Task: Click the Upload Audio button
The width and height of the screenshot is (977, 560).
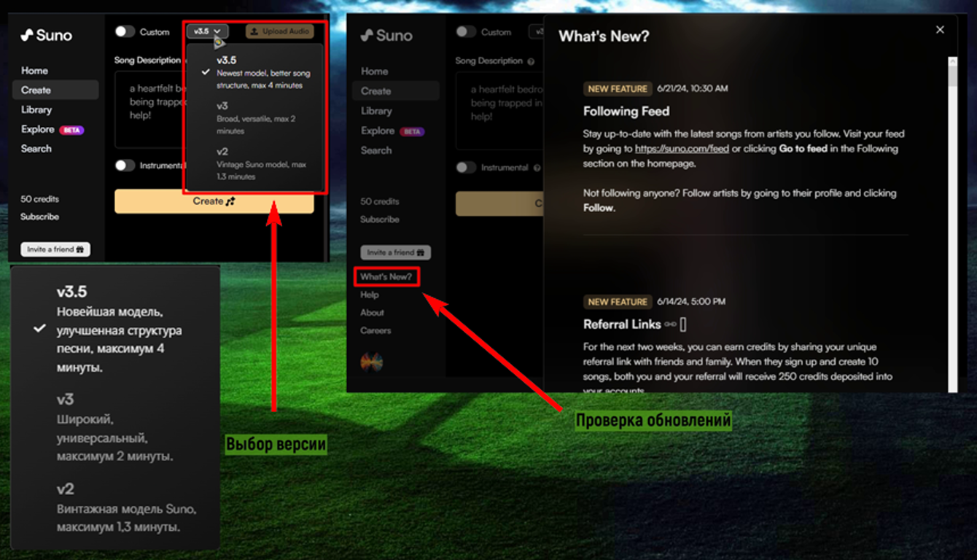Action: (280, 31)
